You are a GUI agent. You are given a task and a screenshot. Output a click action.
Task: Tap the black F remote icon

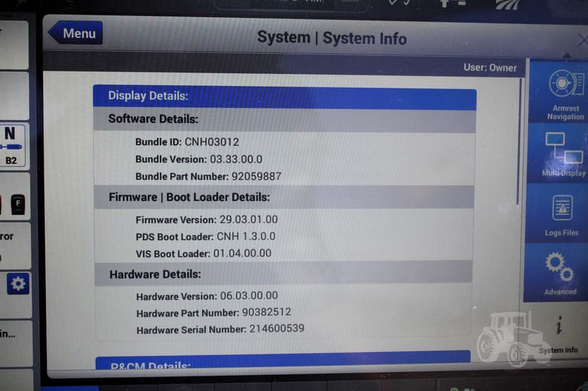18,205
